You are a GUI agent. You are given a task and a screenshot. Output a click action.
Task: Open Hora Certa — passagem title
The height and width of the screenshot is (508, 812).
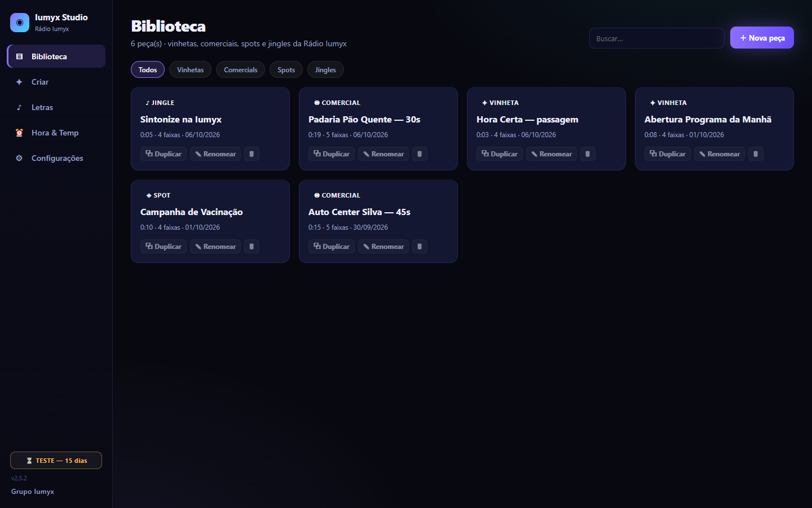[x=527, y=120]
